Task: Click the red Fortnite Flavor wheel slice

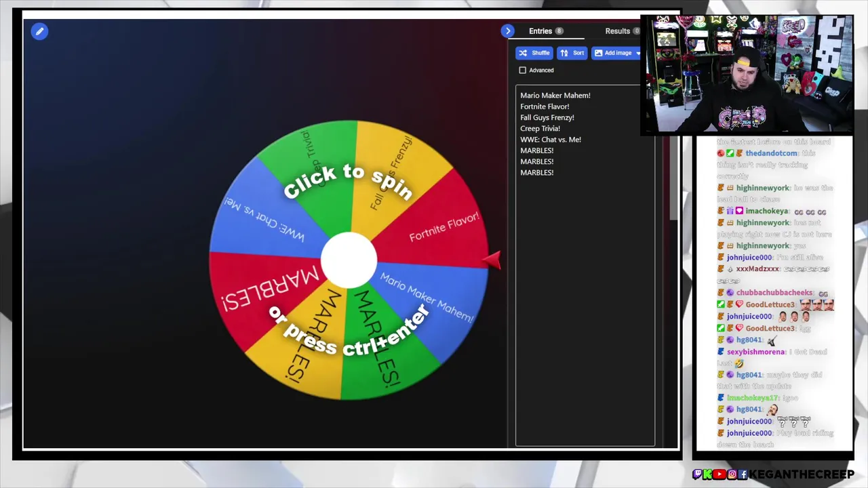Action: 434,227
